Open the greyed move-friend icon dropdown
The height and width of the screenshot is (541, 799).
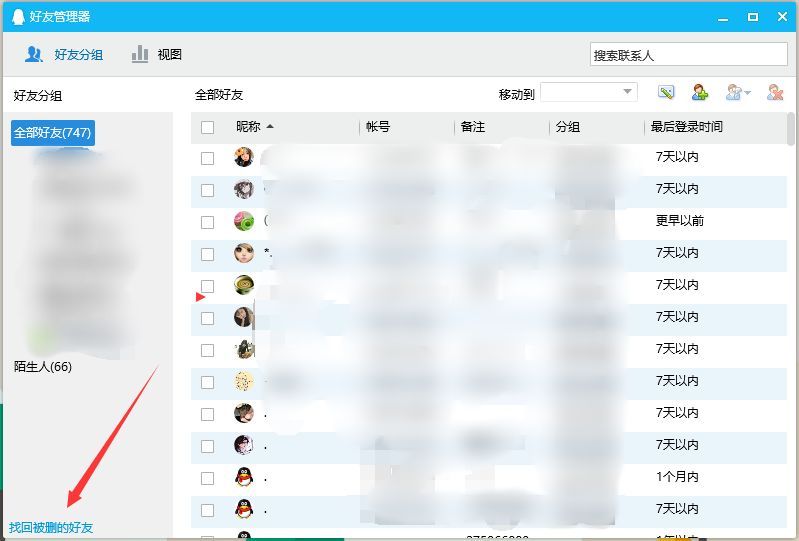click(738, 92)
